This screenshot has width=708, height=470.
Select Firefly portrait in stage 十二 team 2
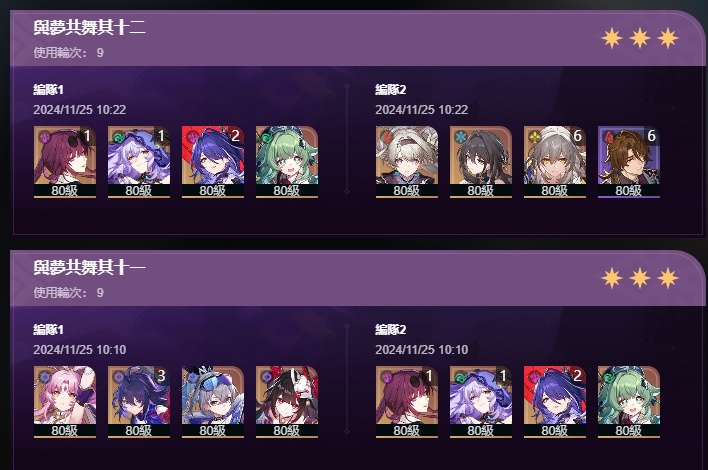(407, 162)
